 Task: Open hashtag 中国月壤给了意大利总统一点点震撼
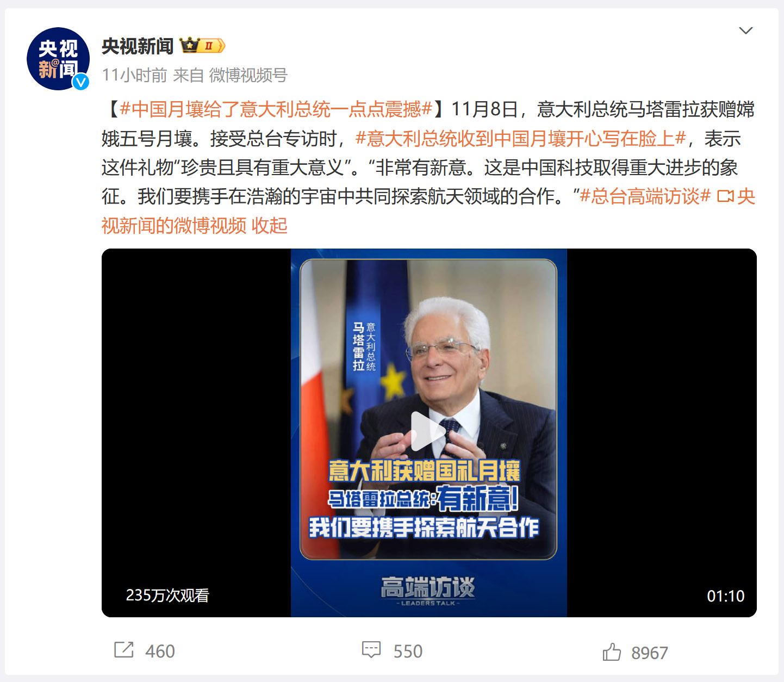click(276, 109)
